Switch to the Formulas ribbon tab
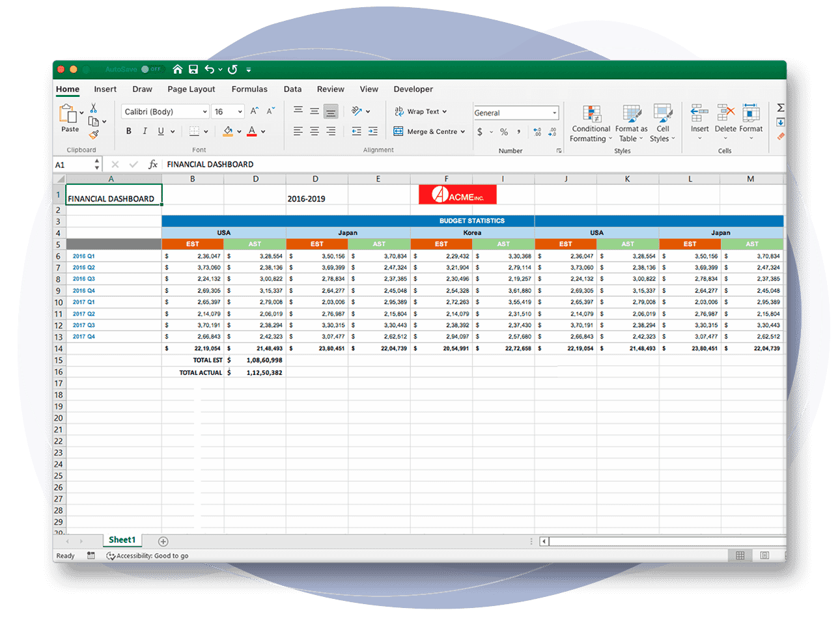Viewport: 840px width, 623px height. tap(249, 89)
